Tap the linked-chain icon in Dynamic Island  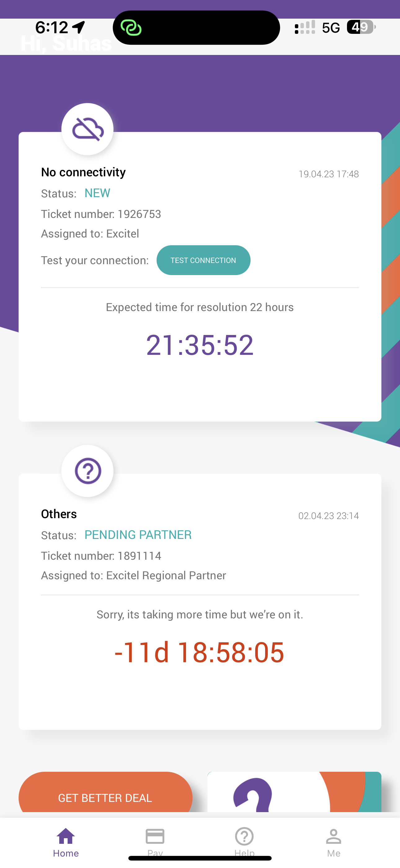click(x=131, y=28)
